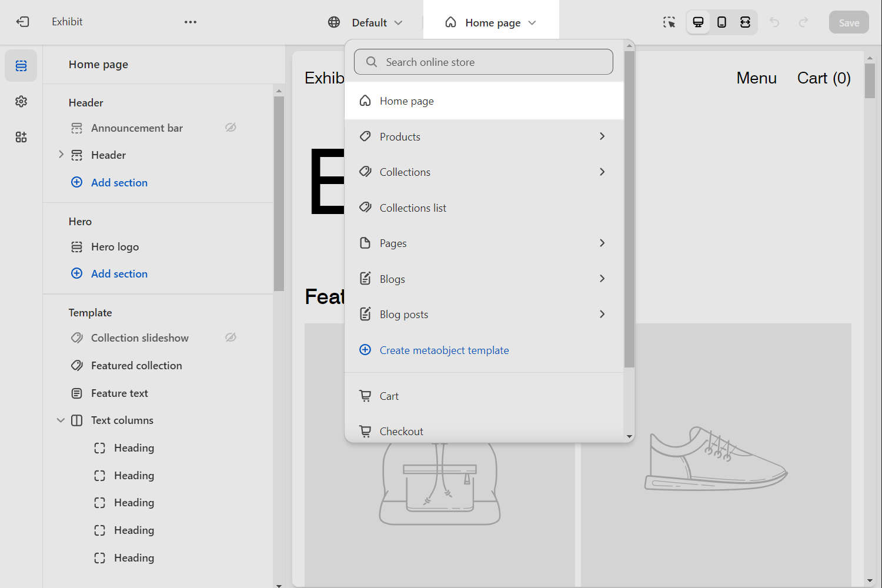
Task: Open the Sections sidebar tab icon
Action: coord(21,65)
